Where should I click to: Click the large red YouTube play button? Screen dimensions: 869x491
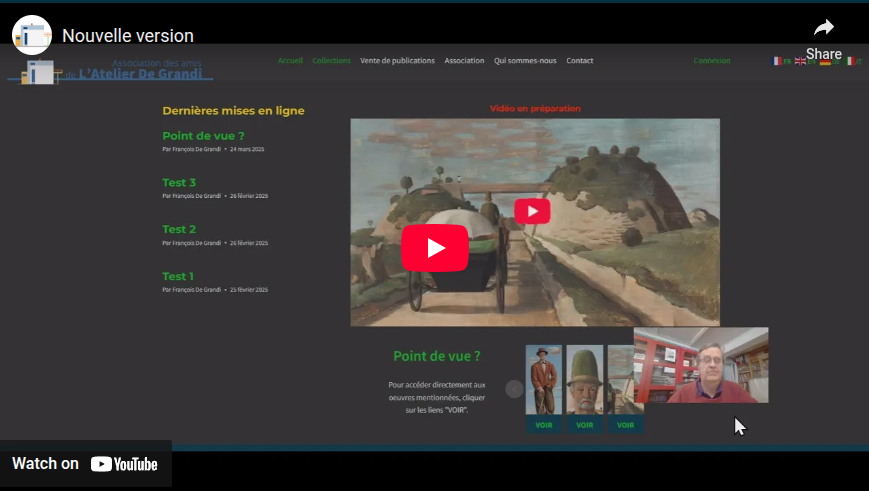[435, 248]
